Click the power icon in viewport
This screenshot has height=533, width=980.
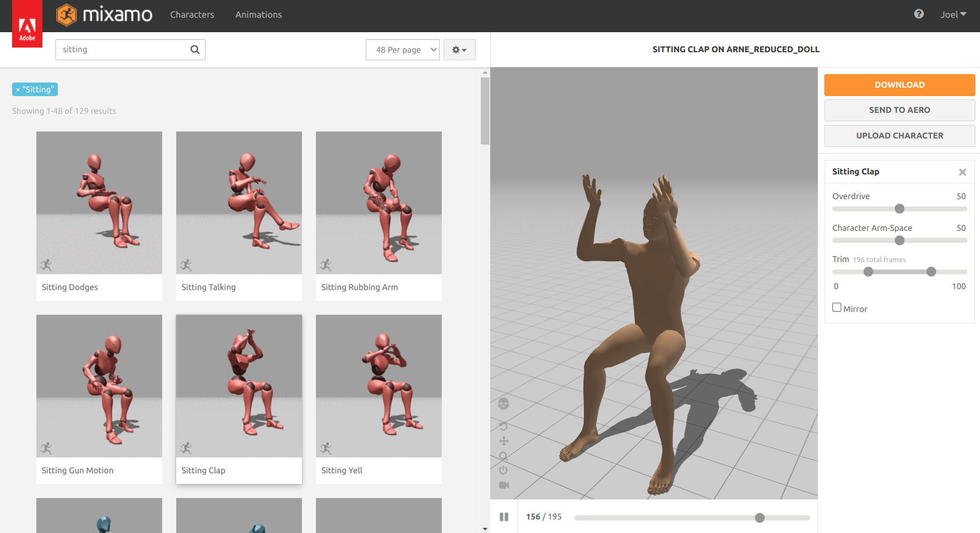coord(503,470)
